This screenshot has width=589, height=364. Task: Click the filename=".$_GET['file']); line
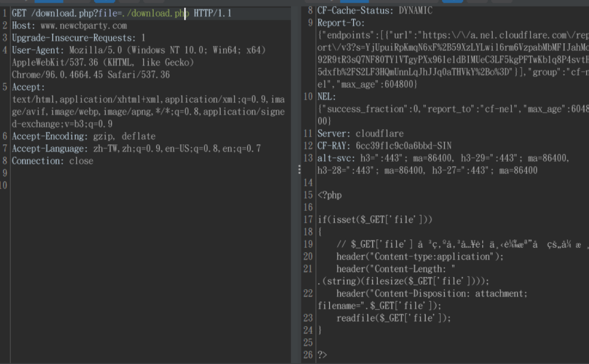click(x=380, y=306)
